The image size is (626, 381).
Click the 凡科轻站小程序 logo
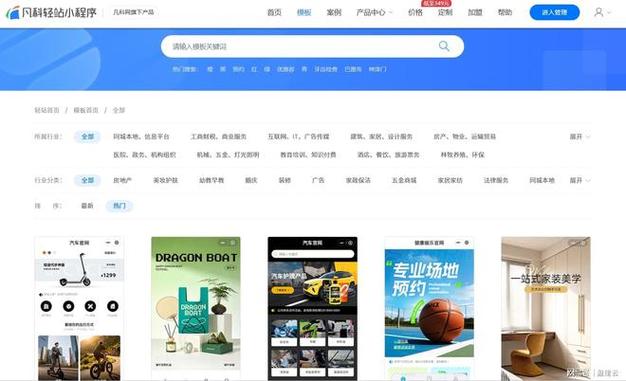pyautogui.click(x=52, y=12)
